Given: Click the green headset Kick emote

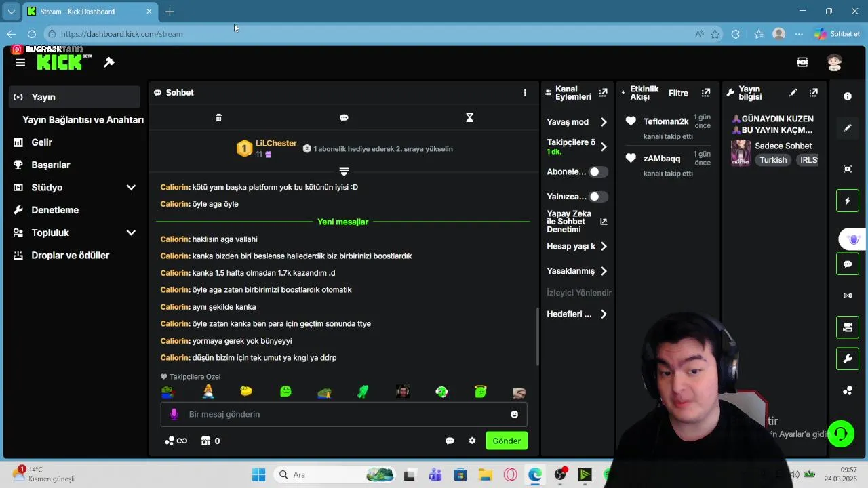Looking at the screenshot, I should [441, 391].
